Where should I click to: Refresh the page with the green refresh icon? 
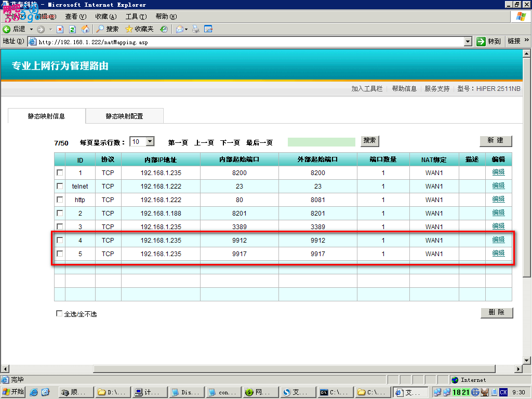tap(72, 29)
